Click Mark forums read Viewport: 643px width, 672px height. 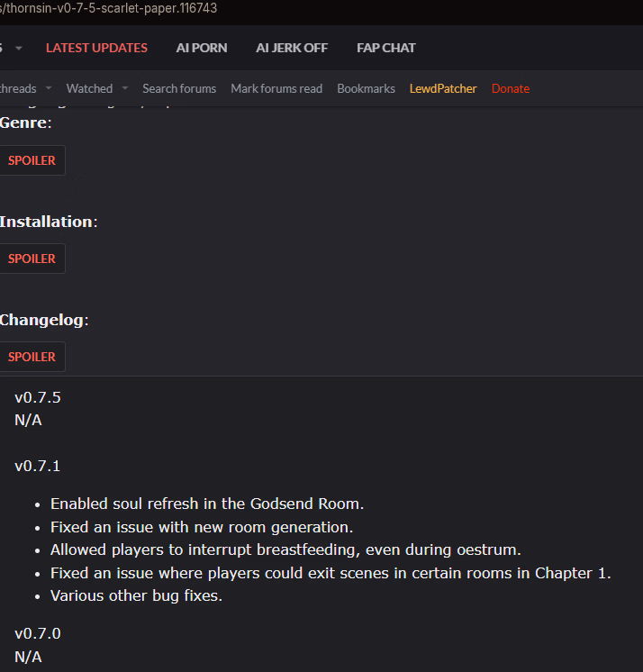276,88
